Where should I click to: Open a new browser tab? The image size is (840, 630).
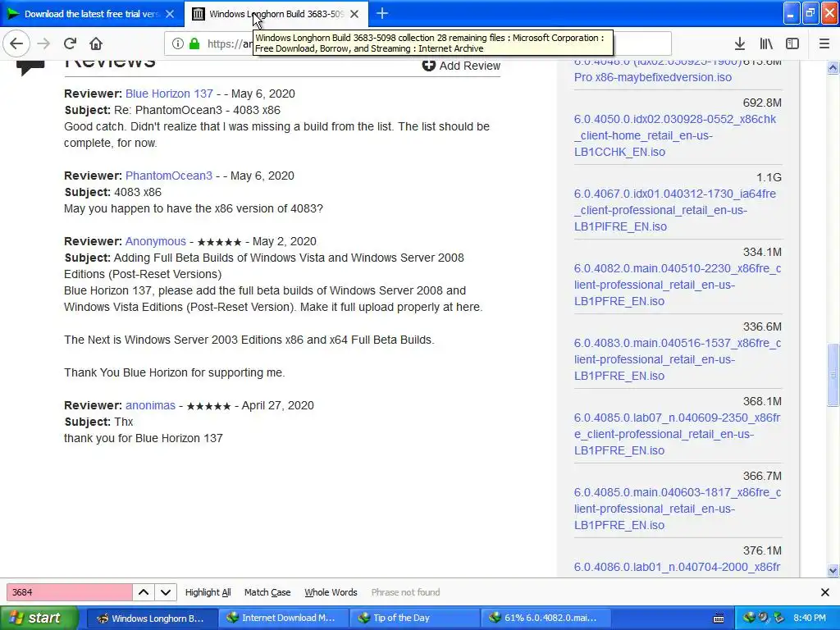click(382, 14)
